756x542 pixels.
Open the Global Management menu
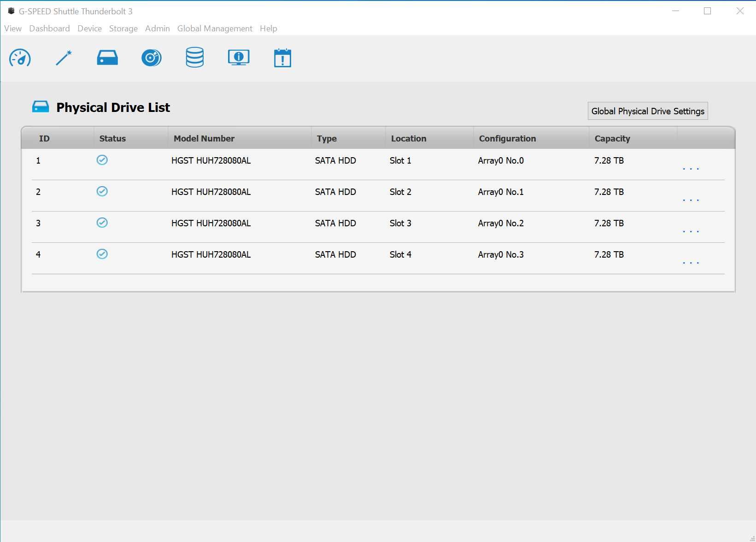[215, 29]
